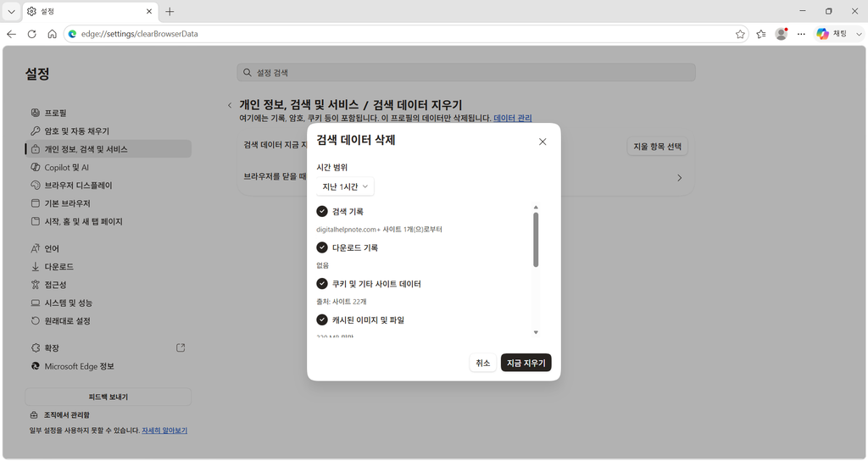
Task: Uncheck the 검색 기록 checkbox
Action: pyautogui.click(x=321, y=211)
